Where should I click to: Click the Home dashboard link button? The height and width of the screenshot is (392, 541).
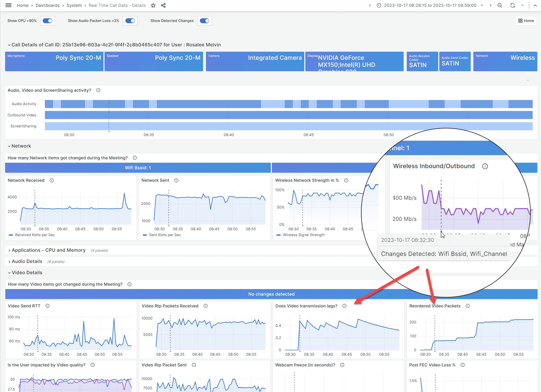[x=526, y=21]
